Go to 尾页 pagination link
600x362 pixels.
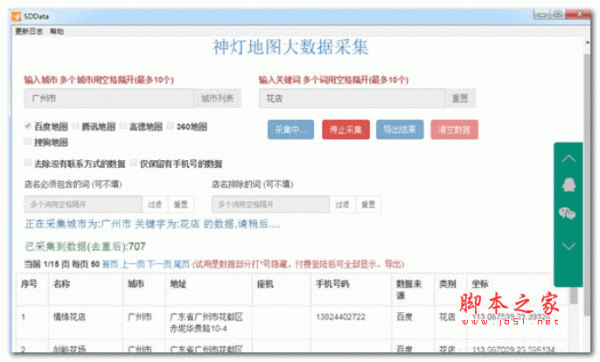tap(181, 264)
